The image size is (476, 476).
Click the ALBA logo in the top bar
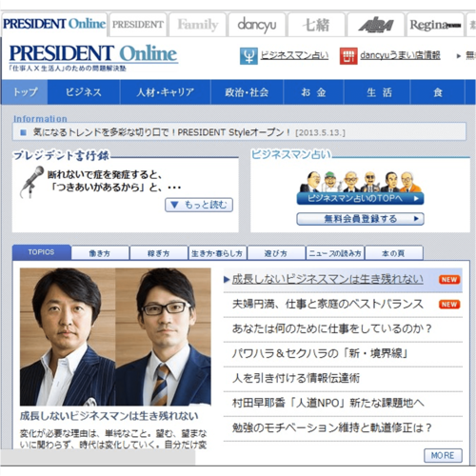pos(376,25)
